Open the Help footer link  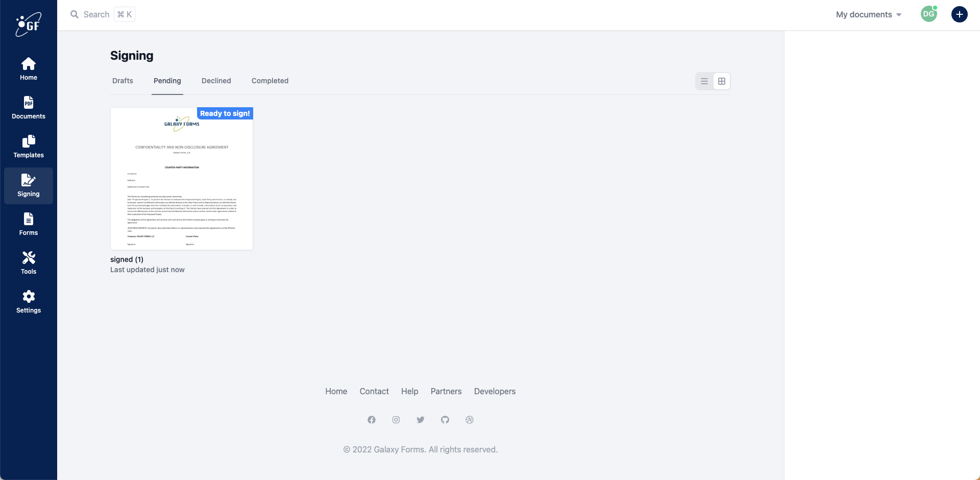pos(409,391)
